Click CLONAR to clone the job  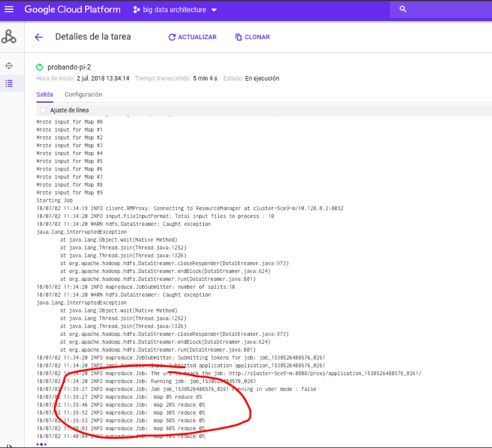click(253, 37)
